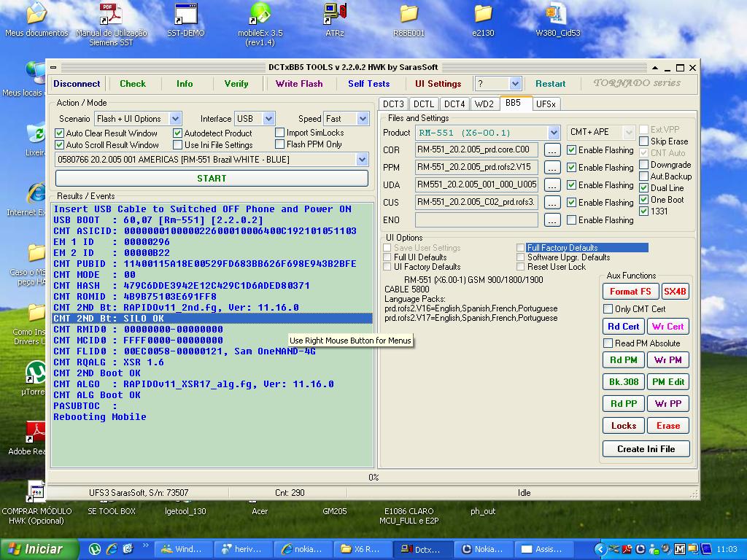The width and height of the screenshot is (747, 560).
Task: Check Full Factory Defaults option
Action: [x=520, y=248]
